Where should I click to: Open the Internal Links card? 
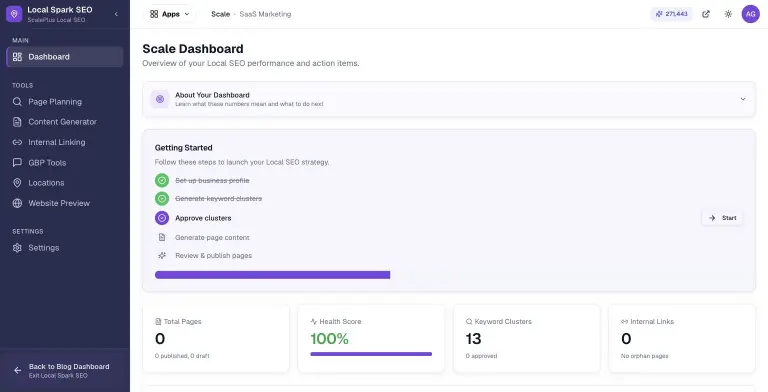[682, 339]
